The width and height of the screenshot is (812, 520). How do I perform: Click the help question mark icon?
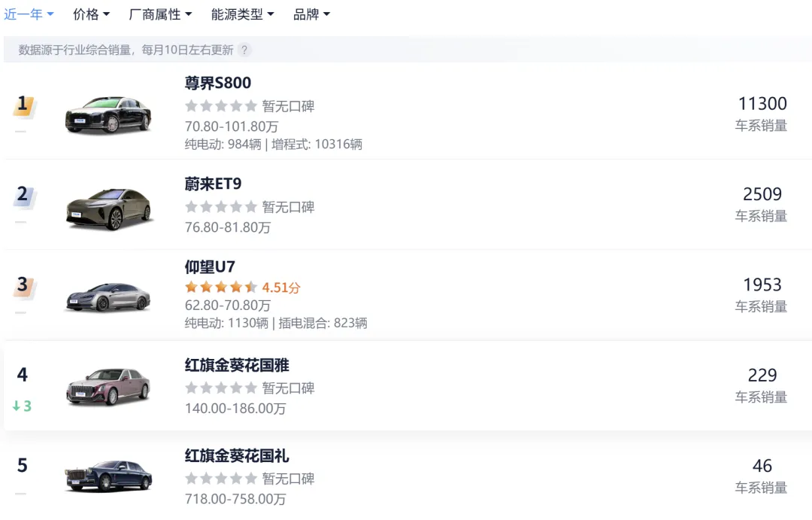(244, 50)
